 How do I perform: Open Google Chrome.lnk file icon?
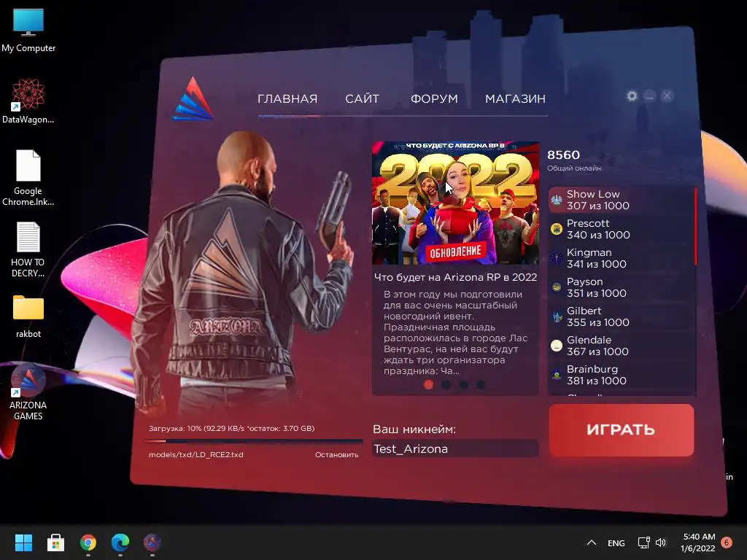click(x=28, y=178)
